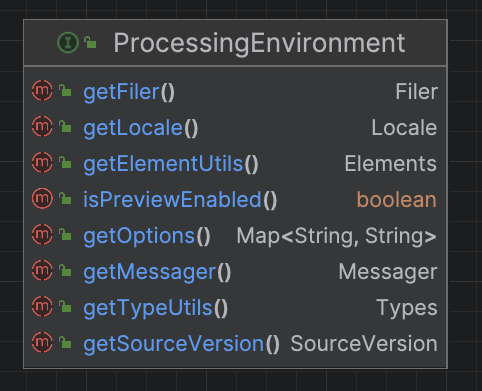Image resolution: width=482 pixels, height=391 pixels.
Task: Click the method icon beside isPreviewEnabled()
Action: tap(42, 199)
